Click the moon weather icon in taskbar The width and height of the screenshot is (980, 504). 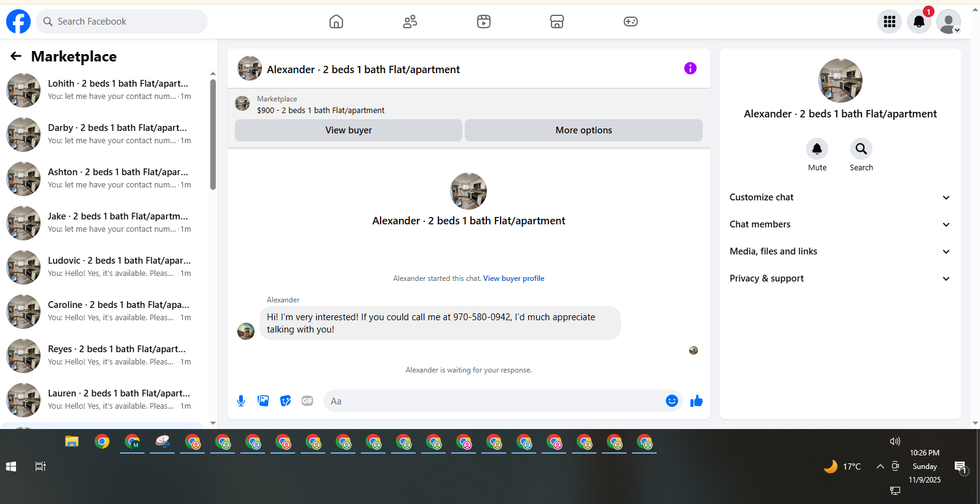click(831, 467)
